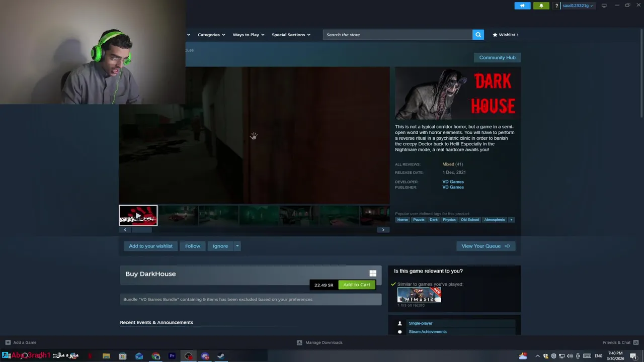This screenshot has height=362, width=644.
Task: Click the Single-player feature icon
Action: (400, 323)
